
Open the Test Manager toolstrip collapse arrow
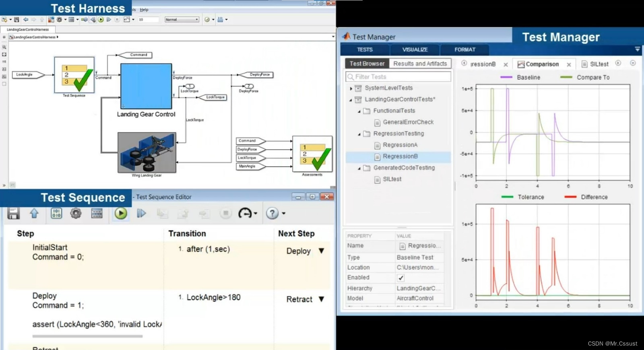(637, 49)
